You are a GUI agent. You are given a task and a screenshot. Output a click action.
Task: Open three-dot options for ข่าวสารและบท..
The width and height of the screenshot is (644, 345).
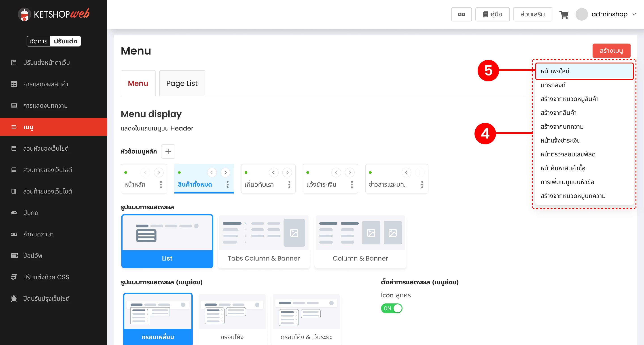pyautogui.click(x=422, y=184)
